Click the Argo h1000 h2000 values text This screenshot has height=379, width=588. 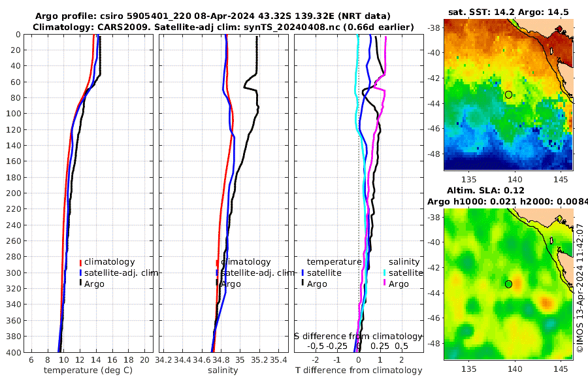coord(508,201)
